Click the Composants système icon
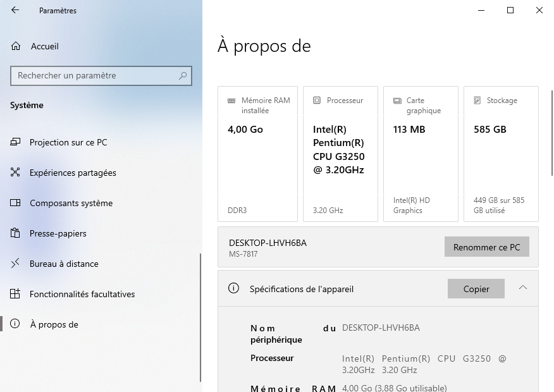The height and width of the screenshot is (392, 554). point(16,203)
